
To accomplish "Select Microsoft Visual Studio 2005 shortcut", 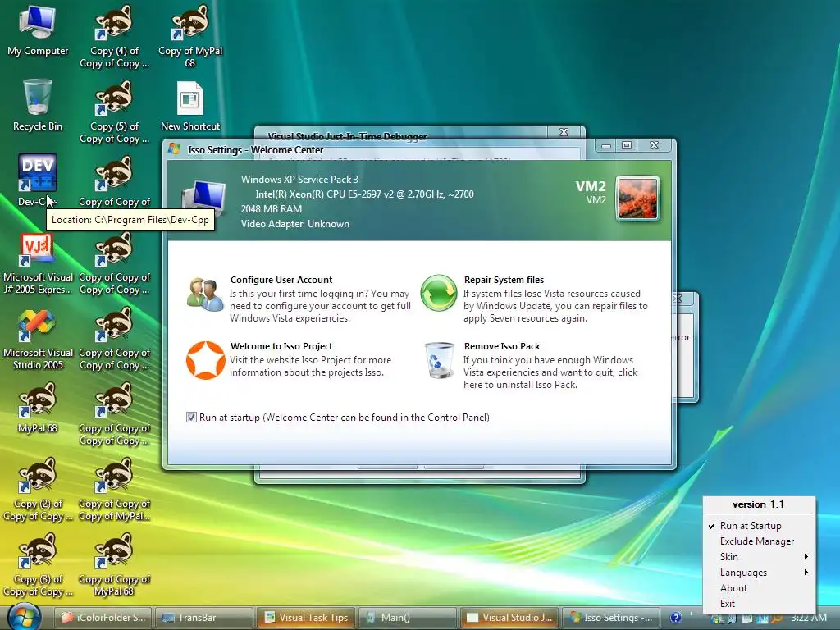I will coord(38,339).
